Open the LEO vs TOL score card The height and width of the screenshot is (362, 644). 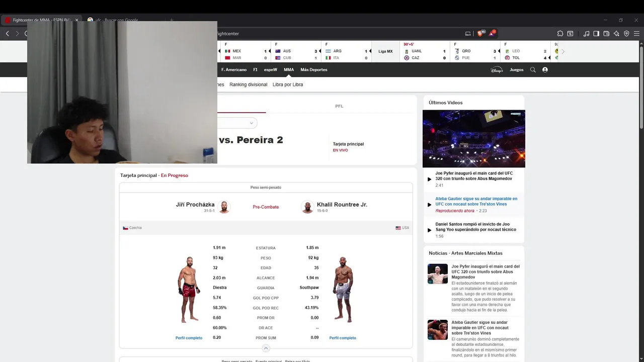tap(525, 51)
